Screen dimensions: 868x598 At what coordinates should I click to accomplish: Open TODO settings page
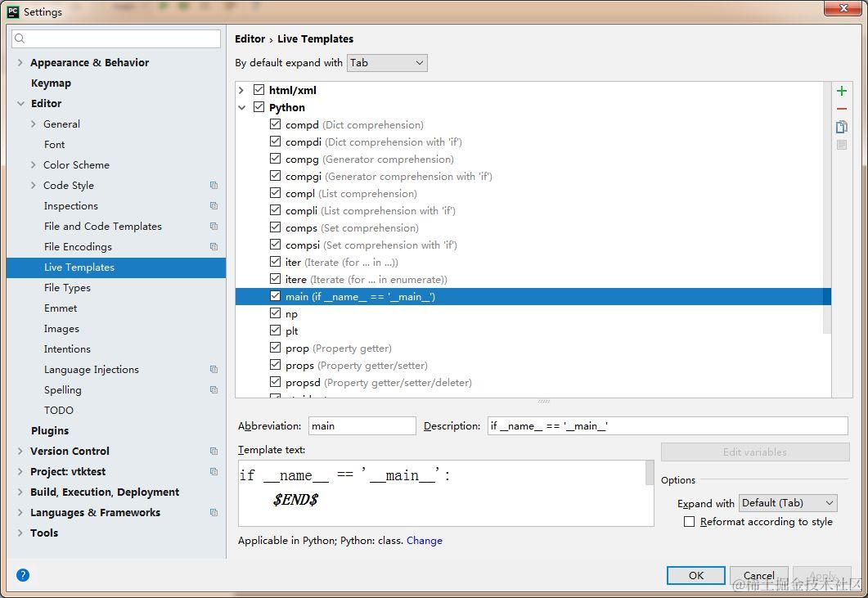[x=59, y=411]
